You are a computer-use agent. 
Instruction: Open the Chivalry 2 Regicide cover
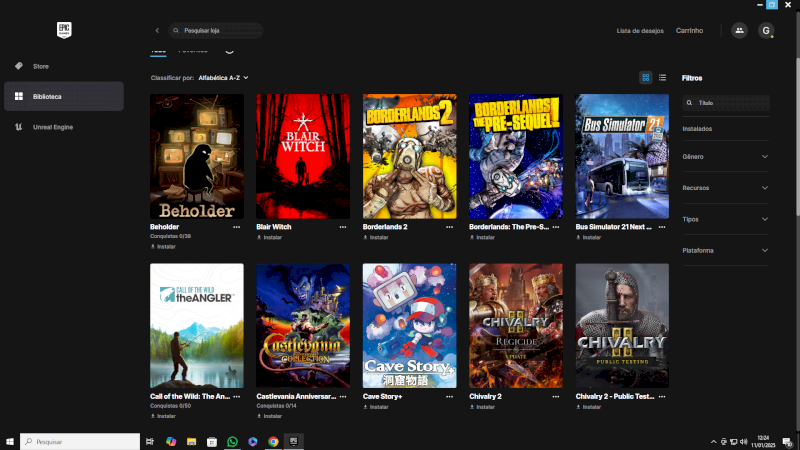pyautogui.click(x=516, y=326)
